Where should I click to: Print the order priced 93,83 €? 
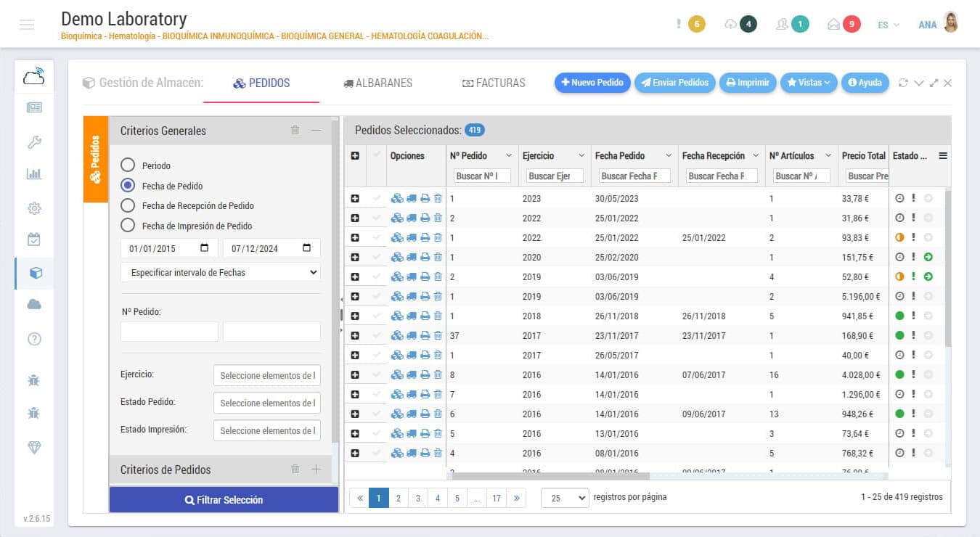425,237
